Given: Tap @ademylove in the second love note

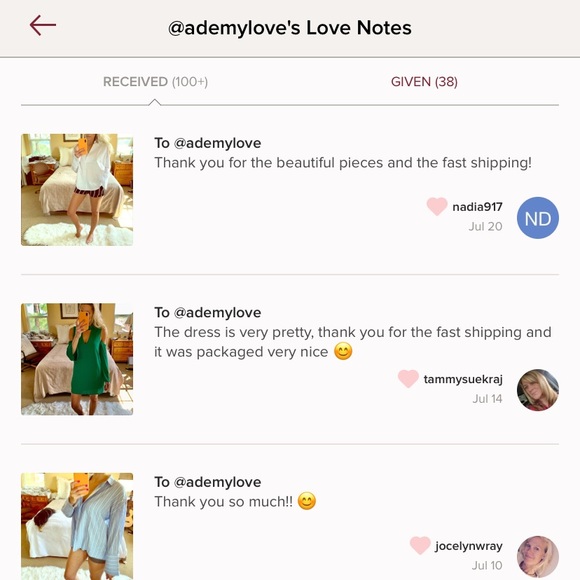Looking at the screenshot, I should point(218,313).
